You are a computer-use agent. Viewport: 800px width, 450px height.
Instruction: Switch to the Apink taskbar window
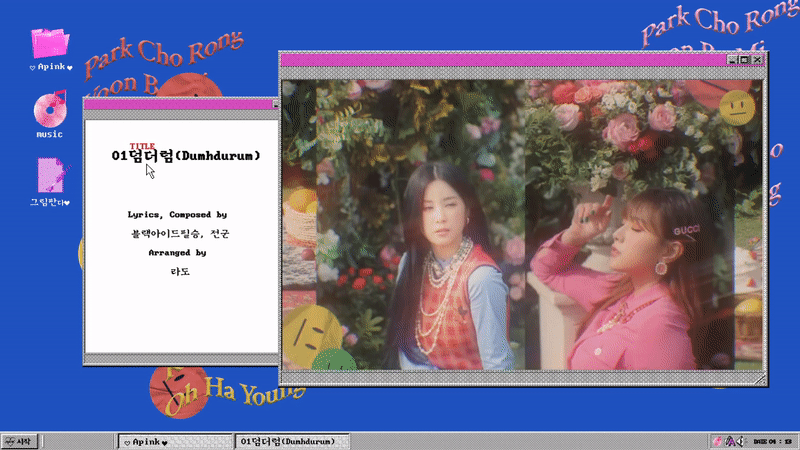point(175,442)
